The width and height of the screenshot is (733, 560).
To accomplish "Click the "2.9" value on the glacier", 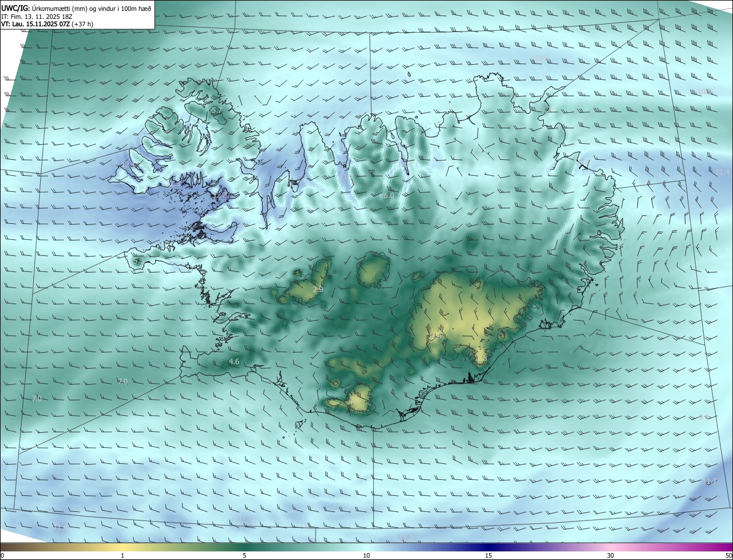I will (x=318, y=290).
